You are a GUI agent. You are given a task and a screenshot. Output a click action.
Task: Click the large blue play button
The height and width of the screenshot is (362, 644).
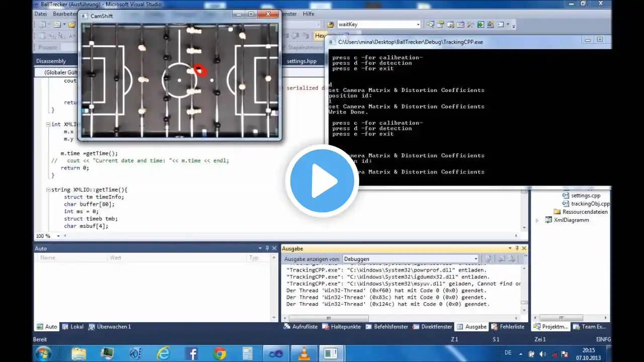322,181
